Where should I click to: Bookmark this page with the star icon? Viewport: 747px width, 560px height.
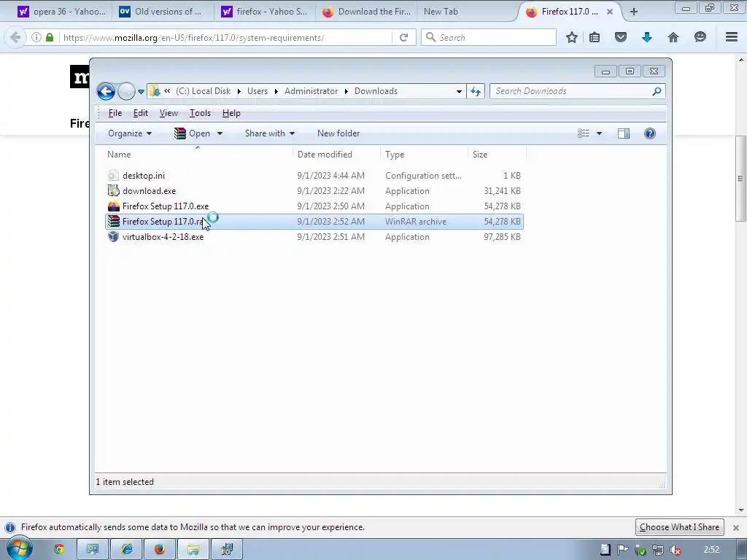pos(572,37)
